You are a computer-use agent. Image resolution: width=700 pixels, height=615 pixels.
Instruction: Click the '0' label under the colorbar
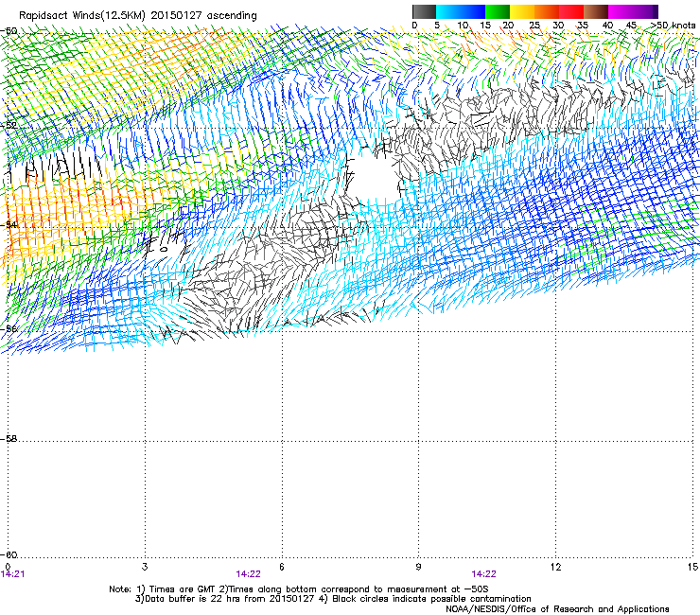coord(414,26)
